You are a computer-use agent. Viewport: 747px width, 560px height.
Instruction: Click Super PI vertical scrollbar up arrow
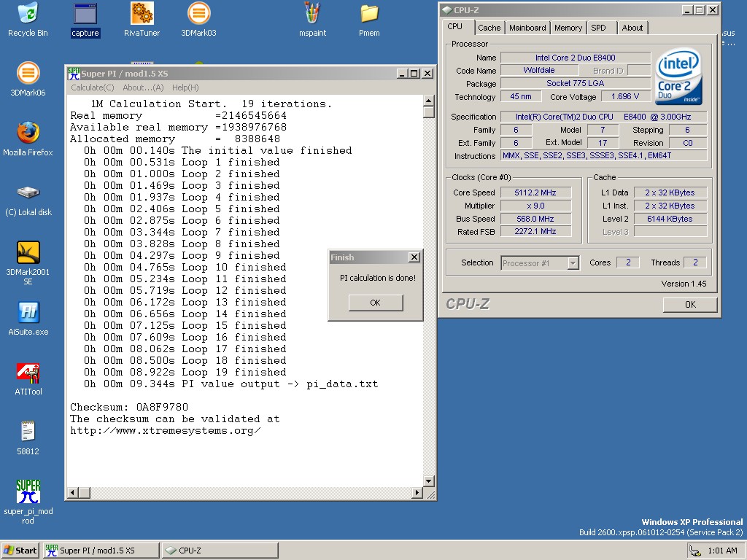428,101
